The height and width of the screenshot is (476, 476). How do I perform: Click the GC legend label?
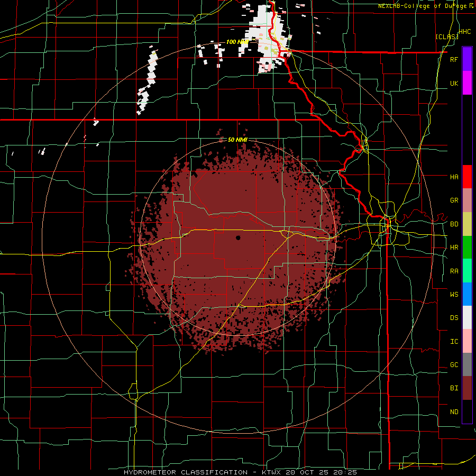click(454, 365)
